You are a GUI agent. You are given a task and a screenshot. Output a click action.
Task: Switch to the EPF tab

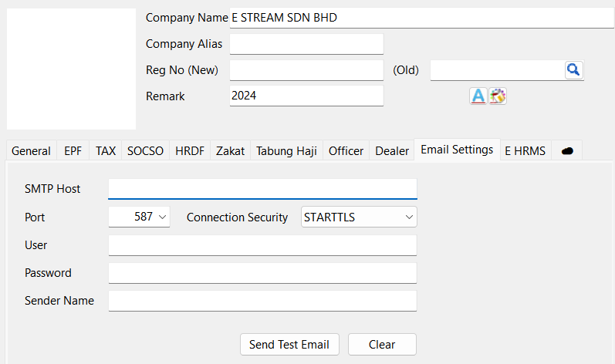[73, 151]
